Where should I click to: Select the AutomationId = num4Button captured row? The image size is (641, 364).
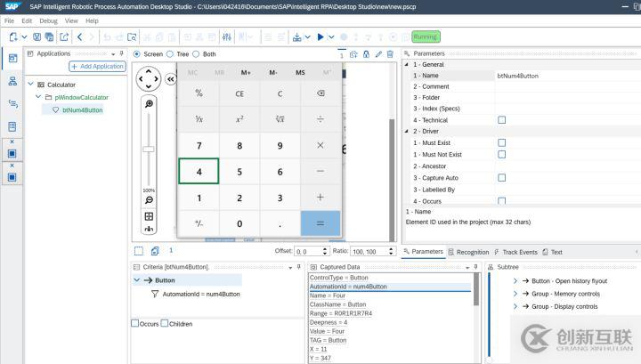(390, 287)
